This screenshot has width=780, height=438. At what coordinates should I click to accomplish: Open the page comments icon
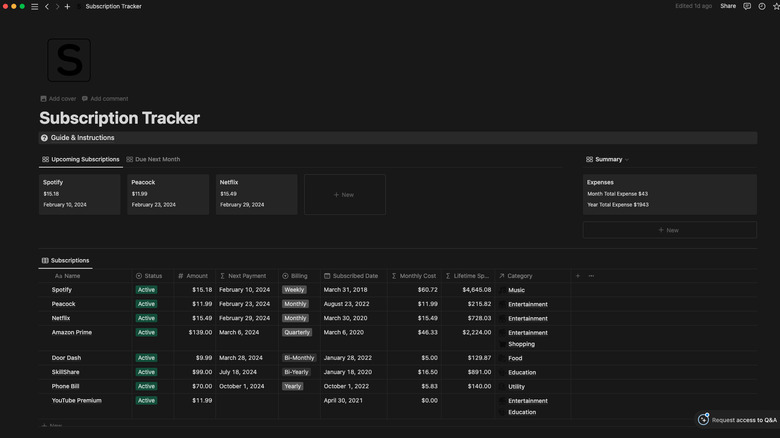(x=748, y=6)
